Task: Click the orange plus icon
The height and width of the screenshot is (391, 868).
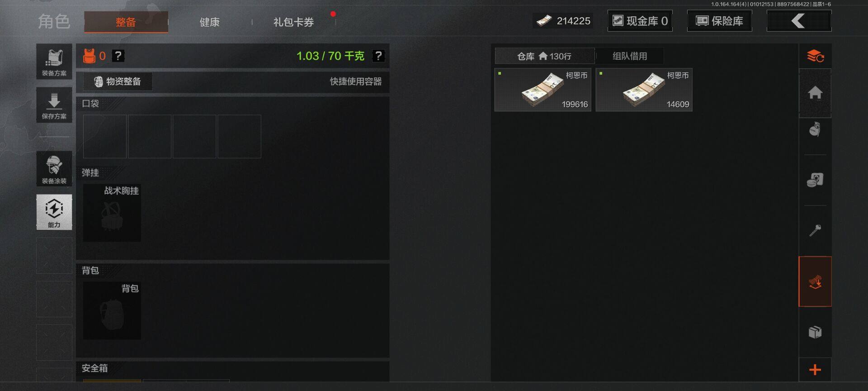Action: [x=815, y=370]
